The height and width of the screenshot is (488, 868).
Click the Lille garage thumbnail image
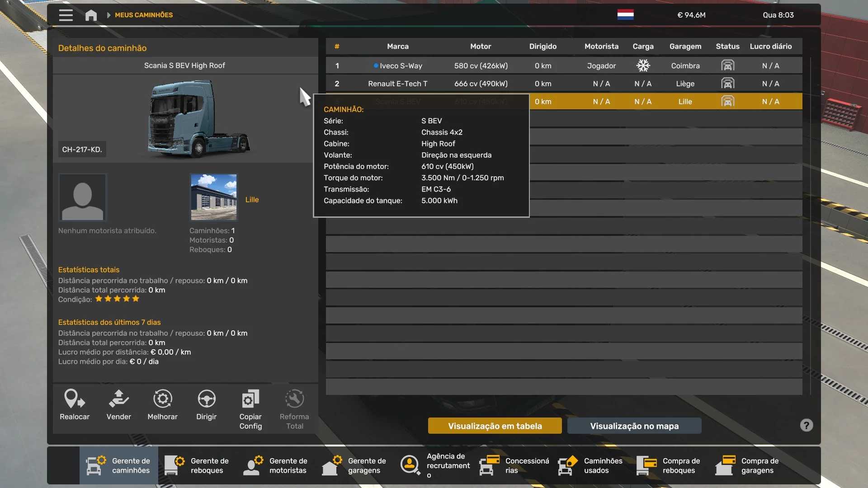(213, 197)
